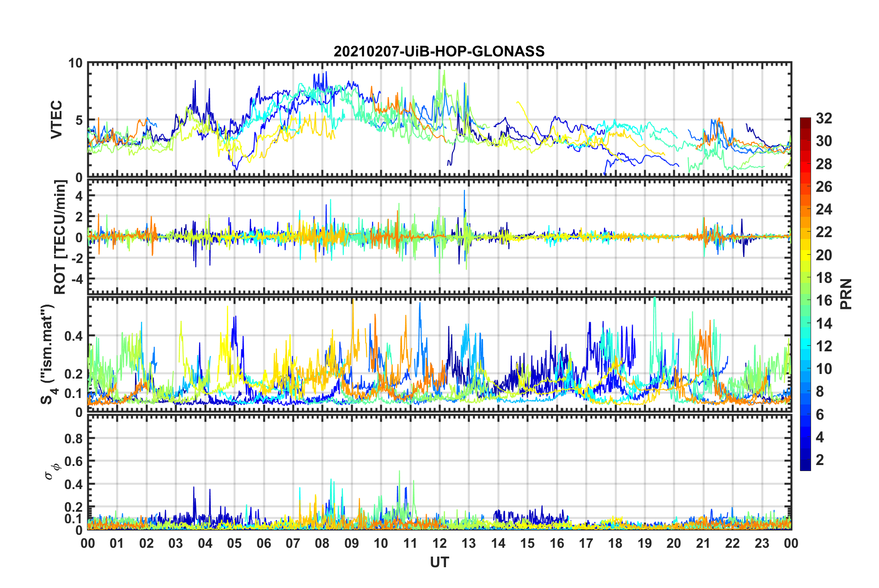The image size is (879, 588).
Task: Click the dark blue bottom of the colorbar
Action: point(805,467)
